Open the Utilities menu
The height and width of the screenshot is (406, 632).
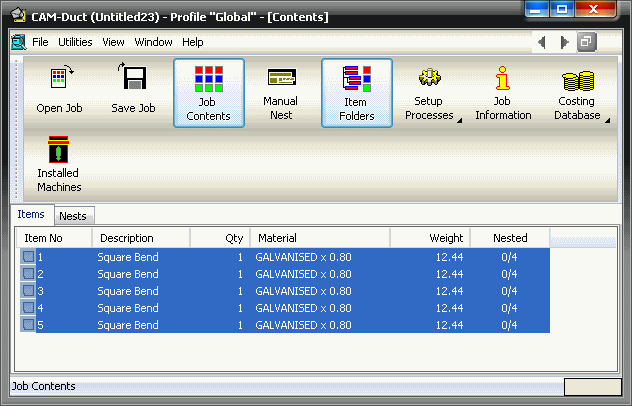point(75,42)
